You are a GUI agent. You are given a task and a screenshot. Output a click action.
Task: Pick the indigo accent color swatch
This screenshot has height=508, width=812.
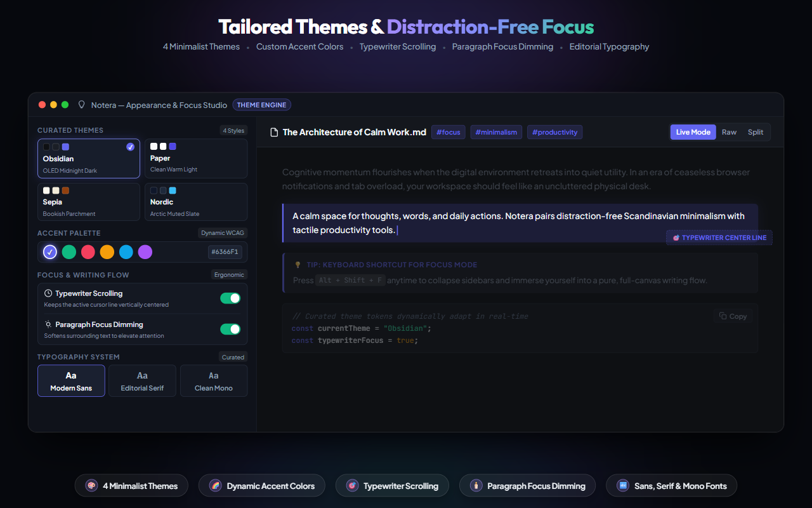point(50,252)
